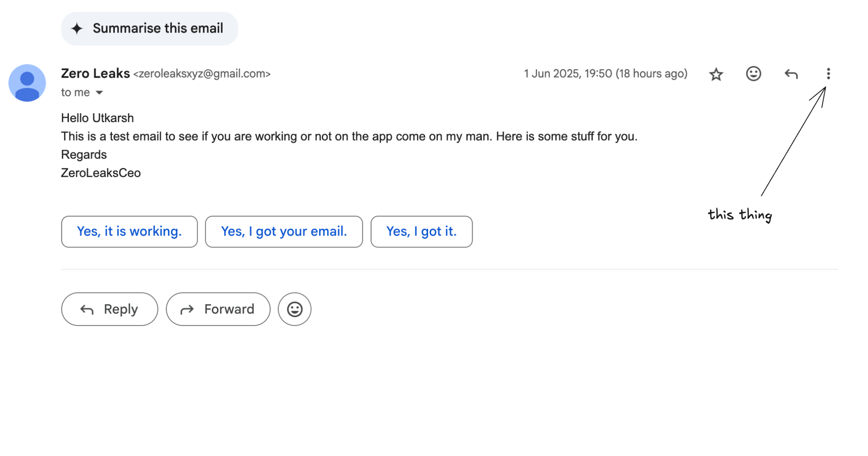The height and width of the screenshot is (456, 868).
Task: Click the sender name Zero Leaks
Action: point(95,73)
